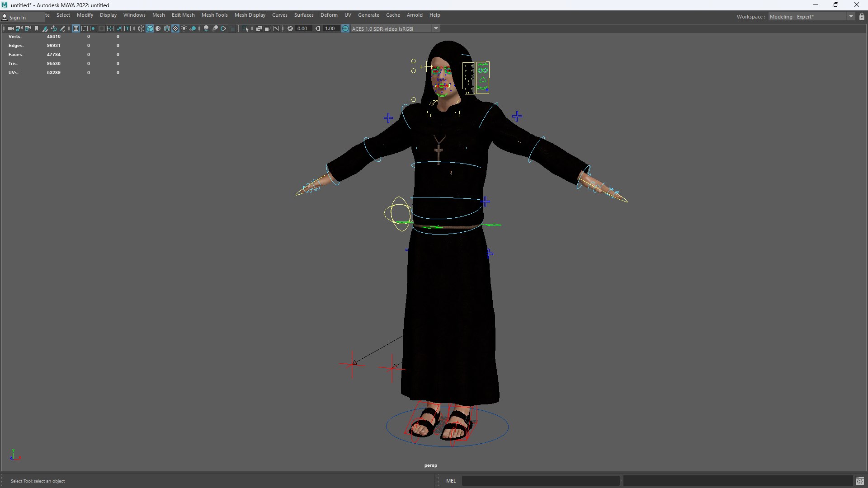Open the Mesh Display menu
The height and width of the screenshot is (488, 868).
coord(250,15)
